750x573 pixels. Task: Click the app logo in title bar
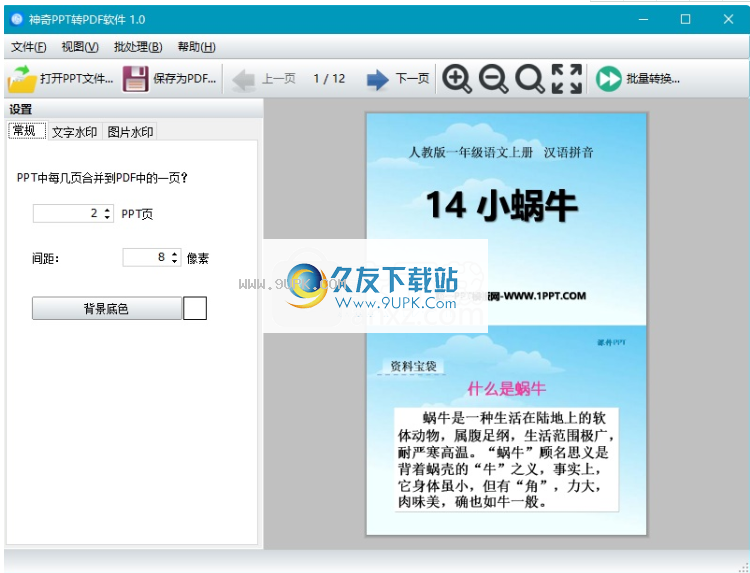tap(17, 19)
